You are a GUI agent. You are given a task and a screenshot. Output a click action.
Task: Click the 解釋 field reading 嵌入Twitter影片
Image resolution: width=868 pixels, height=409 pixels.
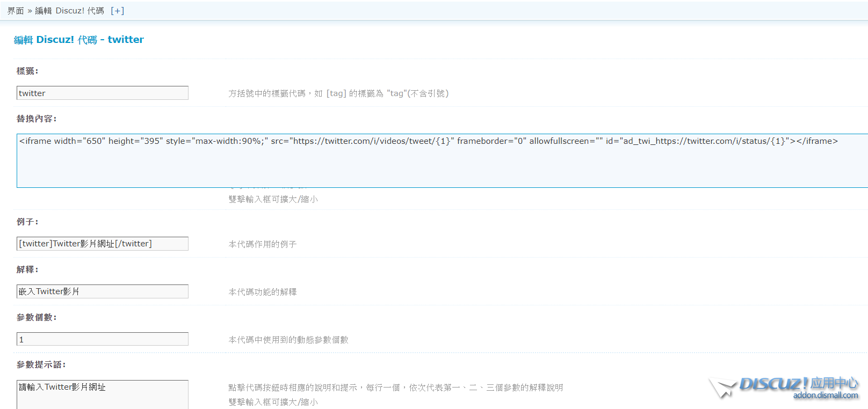click(102, 291)
